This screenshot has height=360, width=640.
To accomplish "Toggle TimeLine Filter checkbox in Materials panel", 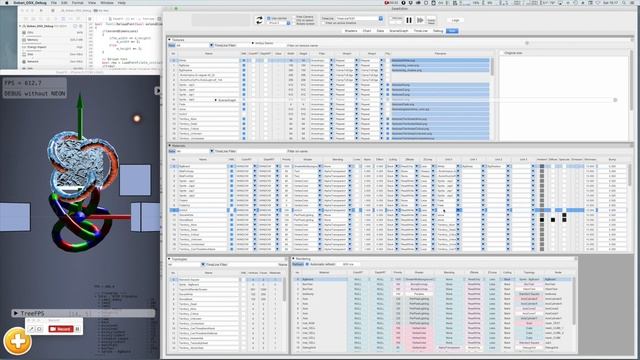I will tap(211, 151).
